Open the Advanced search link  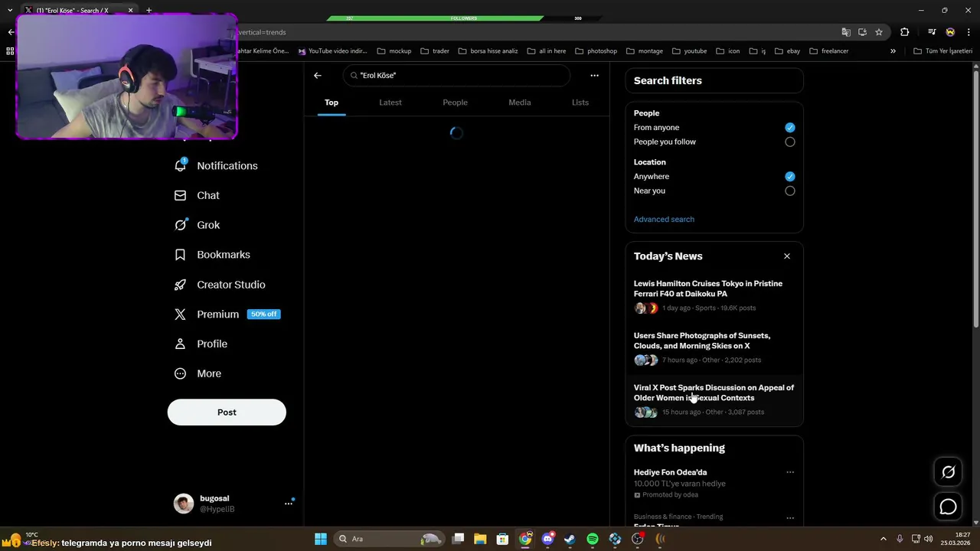coord(664,220)
